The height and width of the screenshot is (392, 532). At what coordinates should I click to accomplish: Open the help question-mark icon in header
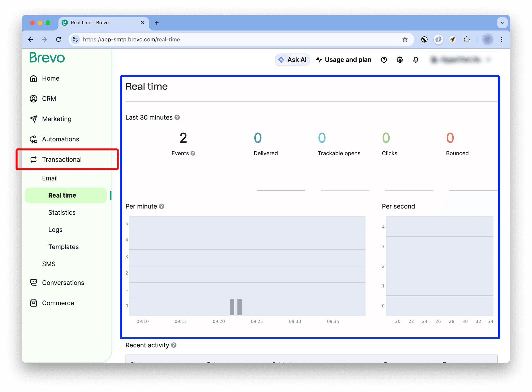[384, 60]
